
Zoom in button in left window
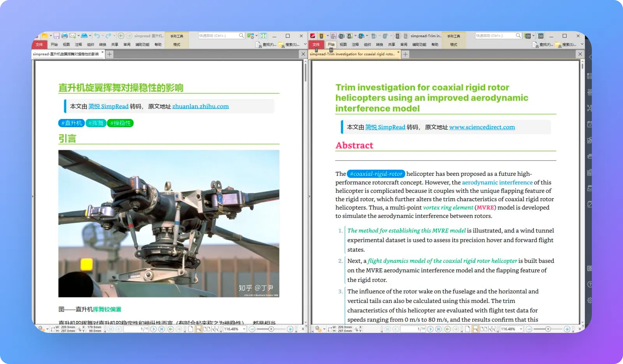click(290, 329)
